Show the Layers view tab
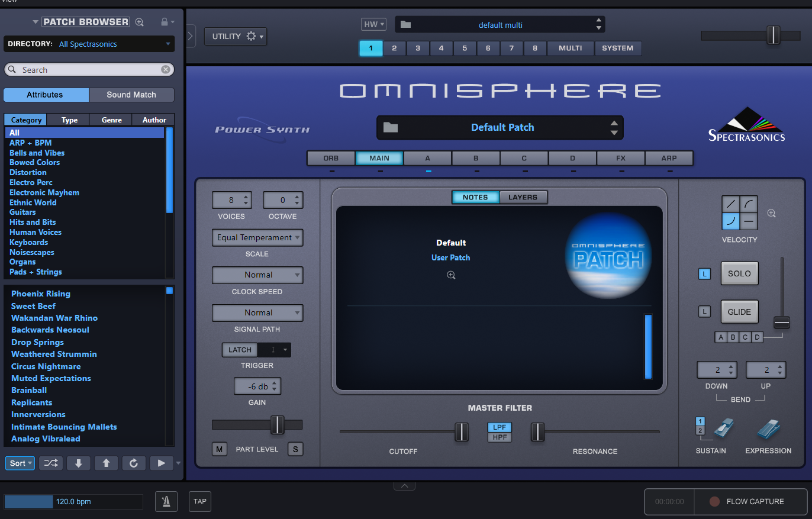Viewport: 812px width, 519px height. [523, 197]
